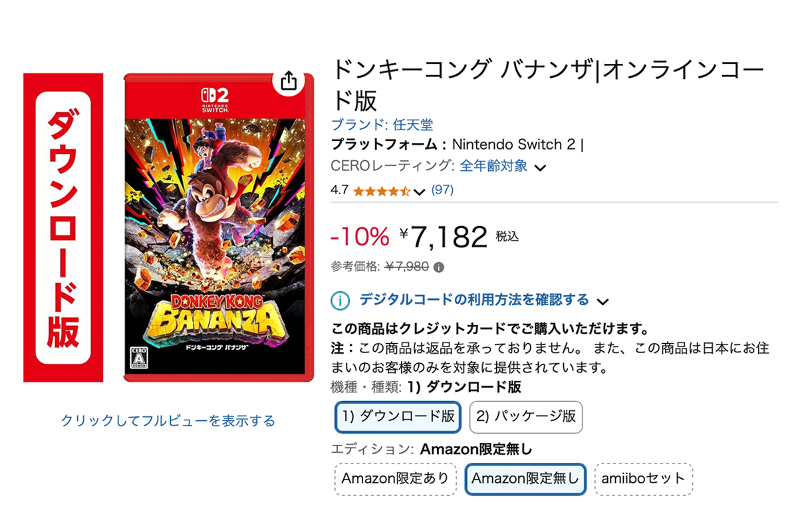This screenshot has width=798, height=532.
Task: Click the blue info icon beside デジタルコード instructions
Action: [x=339, y=301]
